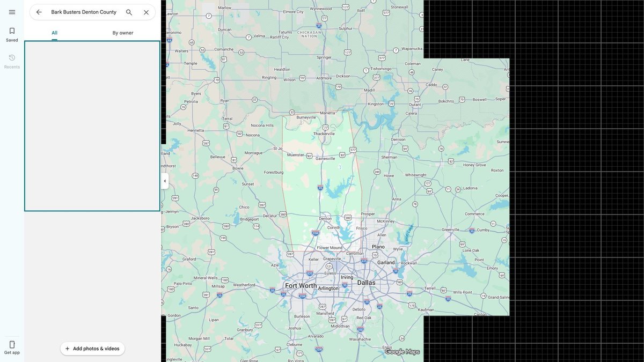Click the Ardmore map label
The width and height of the screenshot is (644, 362).
324,78
